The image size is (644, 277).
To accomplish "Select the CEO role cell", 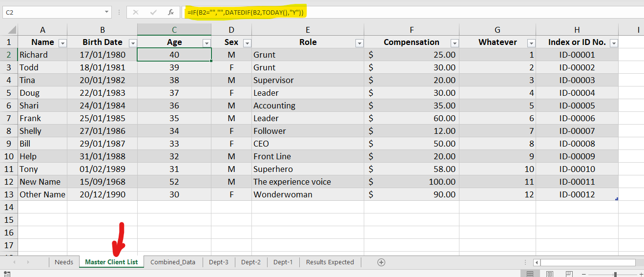I will [308, 144].
